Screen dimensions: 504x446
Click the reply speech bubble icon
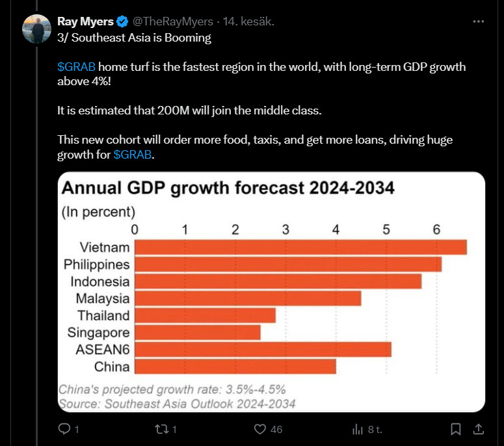pos(64,429)
